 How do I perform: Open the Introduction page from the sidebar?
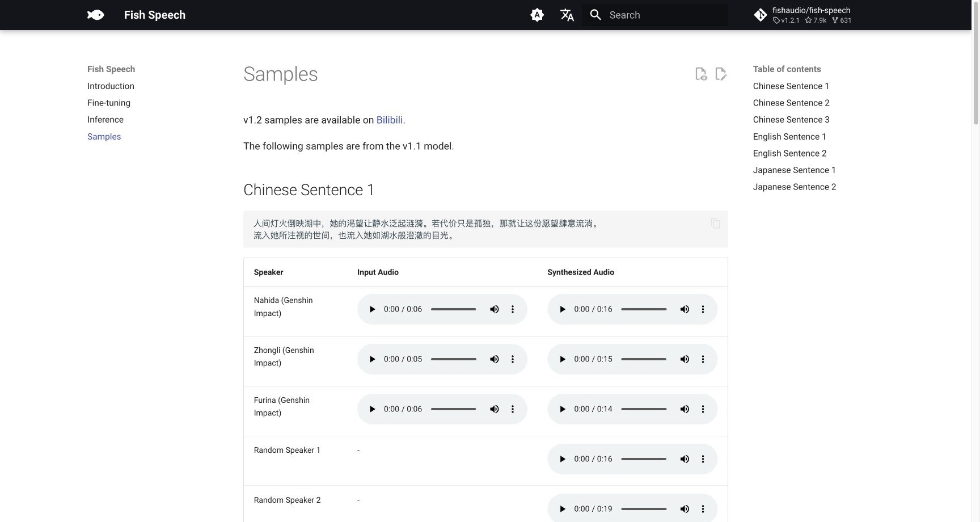(111, 86)
